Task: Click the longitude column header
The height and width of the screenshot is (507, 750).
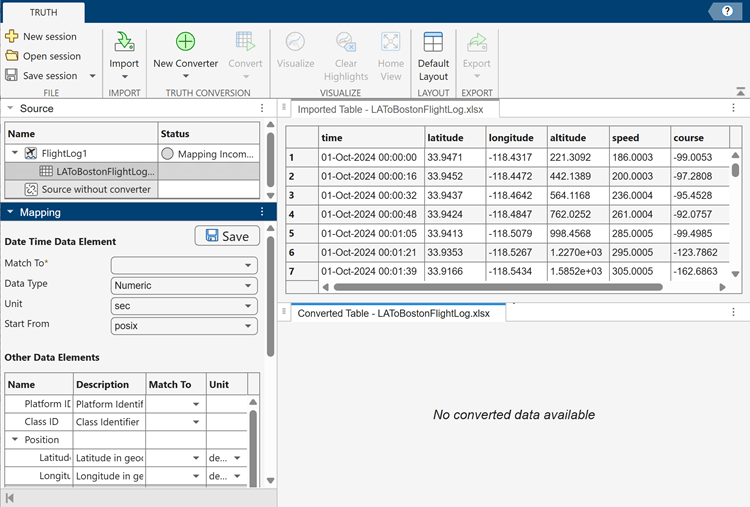Action: (x=516, y=138)
